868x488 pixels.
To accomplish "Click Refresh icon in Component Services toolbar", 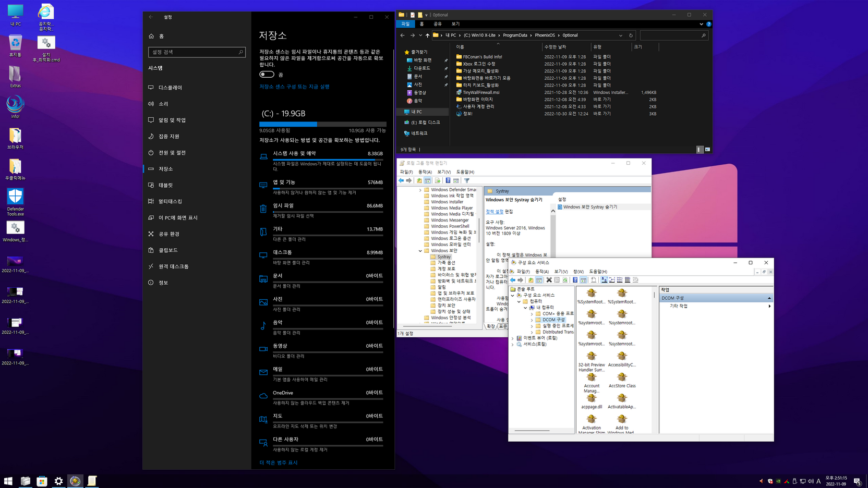I will pos(565,280).
